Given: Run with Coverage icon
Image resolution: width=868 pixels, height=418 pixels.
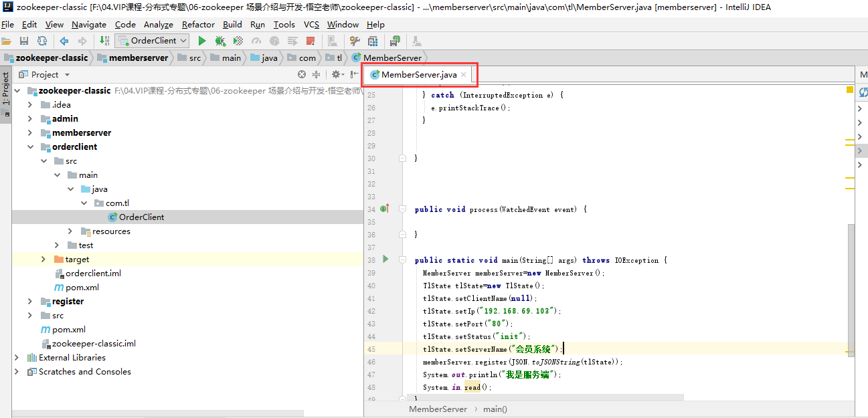Looking at the screenshot, I should tap(238, 41).
